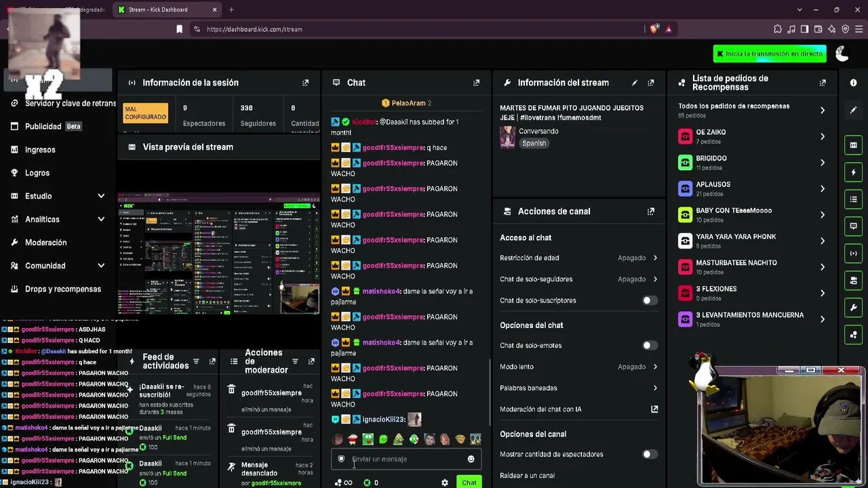Viewport: 868px width, 488px height.
Task: Filter the Acciones de moderador list
Action: (295, 362)
